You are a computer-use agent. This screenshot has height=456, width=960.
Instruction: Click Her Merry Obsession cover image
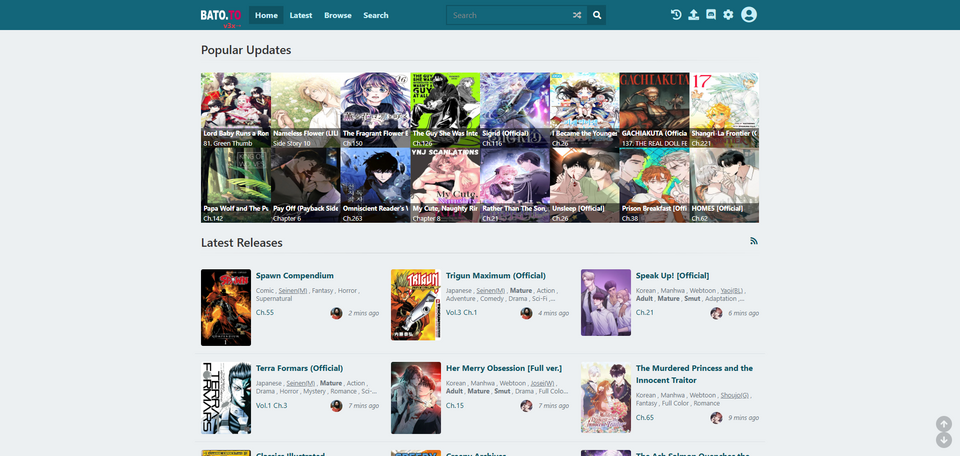coord(416,398)
